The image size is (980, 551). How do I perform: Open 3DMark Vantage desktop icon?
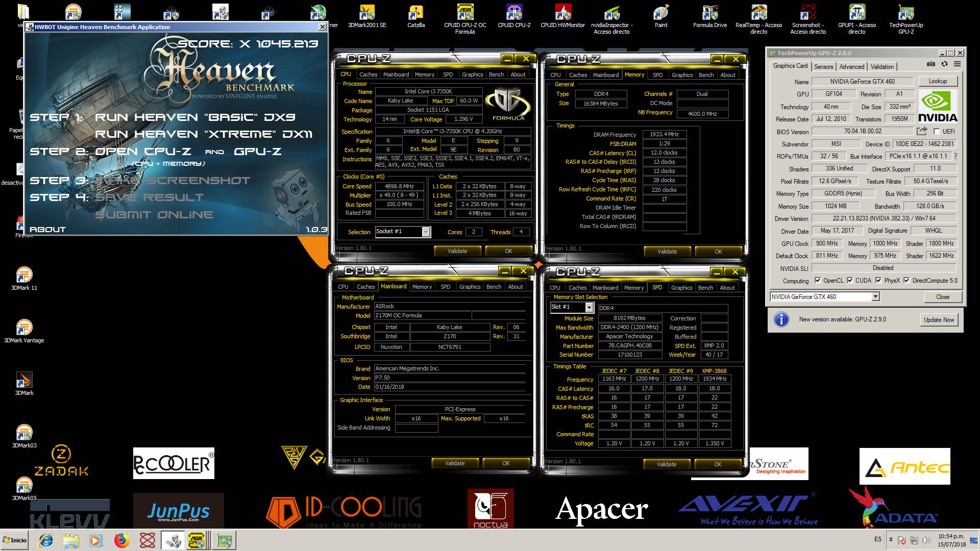pyautogui.click(x=24, y=331)
